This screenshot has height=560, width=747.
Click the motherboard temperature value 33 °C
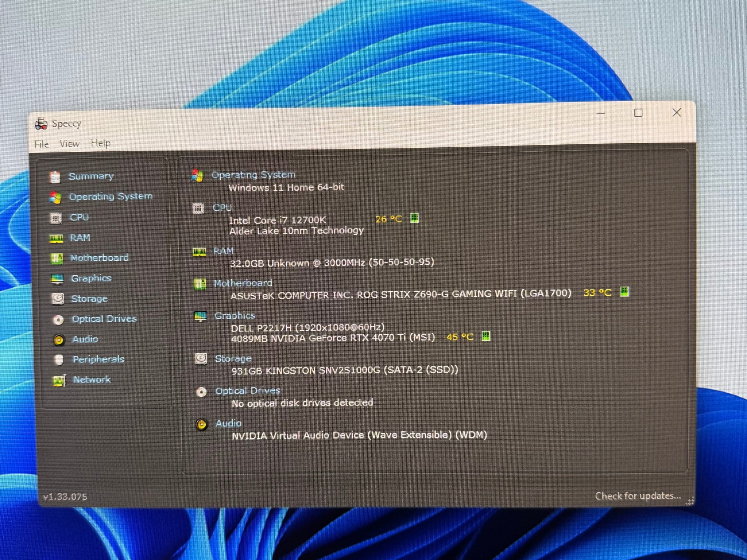pyautogui.click(x=597, y=293)
